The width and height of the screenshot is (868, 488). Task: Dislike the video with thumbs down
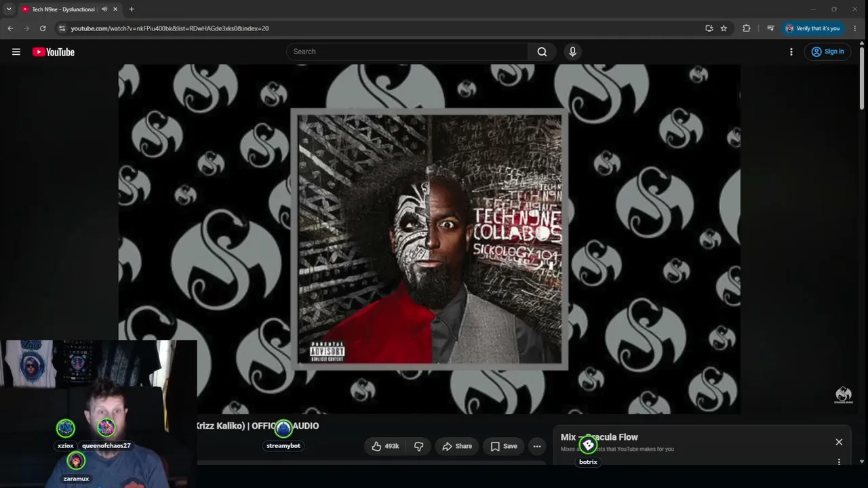[x=418, y=446]
